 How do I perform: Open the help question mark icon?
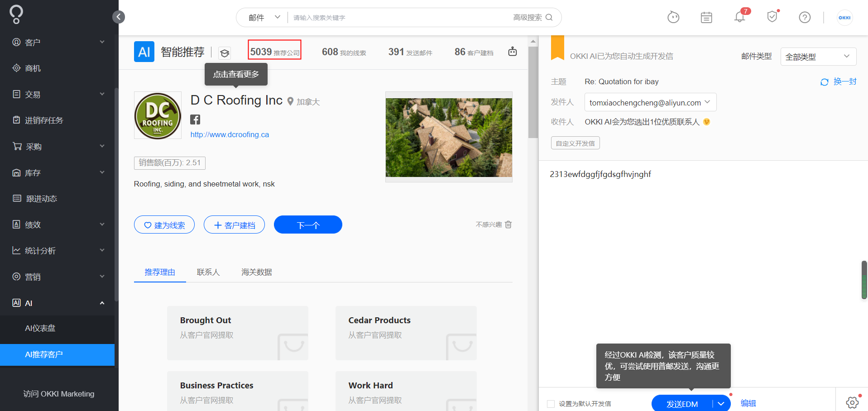pos(805,17)
